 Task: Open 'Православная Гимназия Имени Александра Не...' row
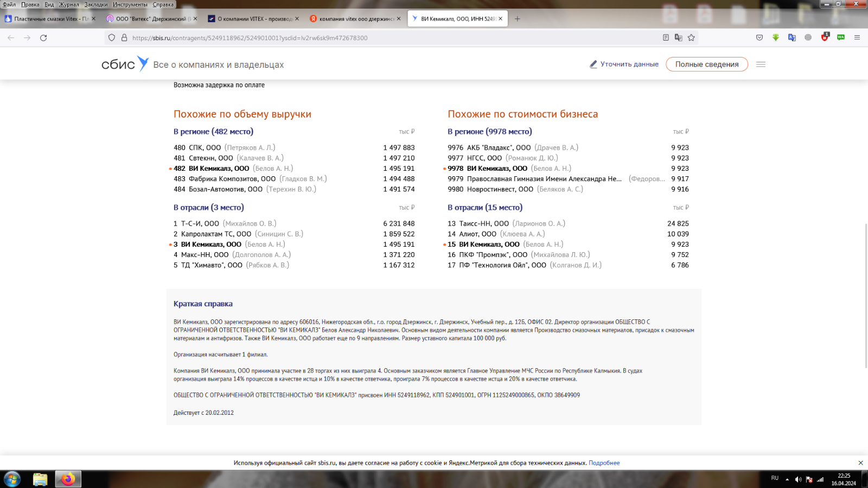click(x=568, y=179)
